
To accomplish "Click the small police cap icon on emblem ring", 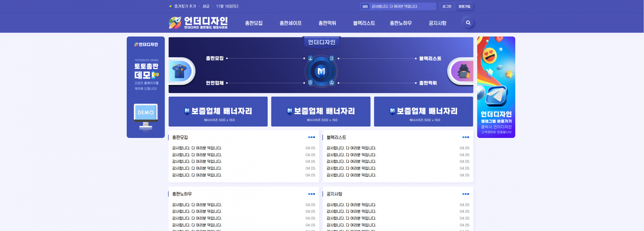I will [x=332, y=82].
